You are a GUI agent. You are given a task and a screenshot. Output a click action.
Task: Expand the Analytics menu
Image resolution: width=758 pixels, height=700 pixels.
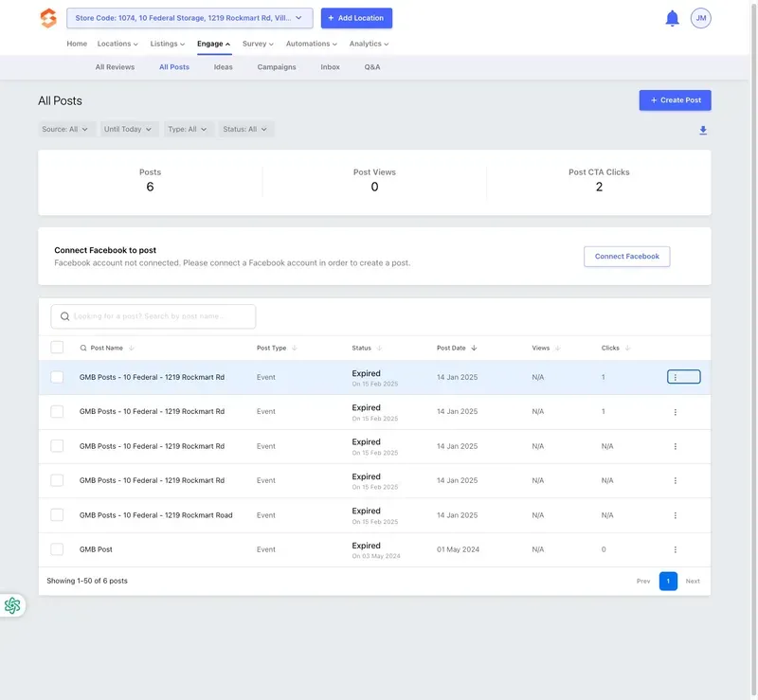[x=369, y=44]
